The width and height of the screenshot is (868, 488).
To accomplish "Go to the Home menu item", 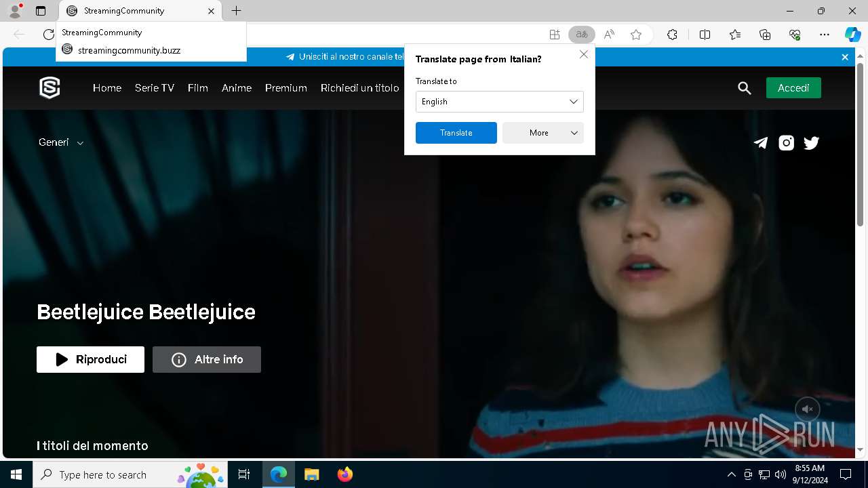I will 107,88.
